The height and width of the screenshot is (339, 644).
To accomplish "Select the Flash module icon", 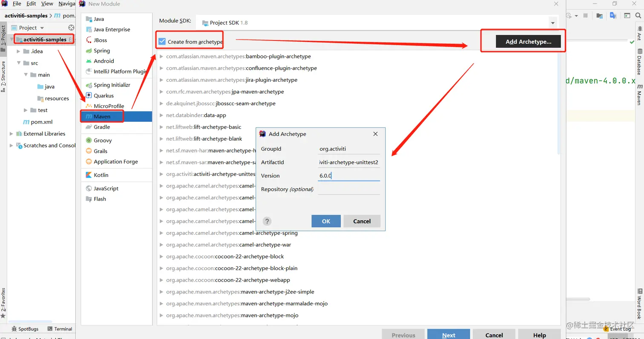I will [x=89, y=199].
